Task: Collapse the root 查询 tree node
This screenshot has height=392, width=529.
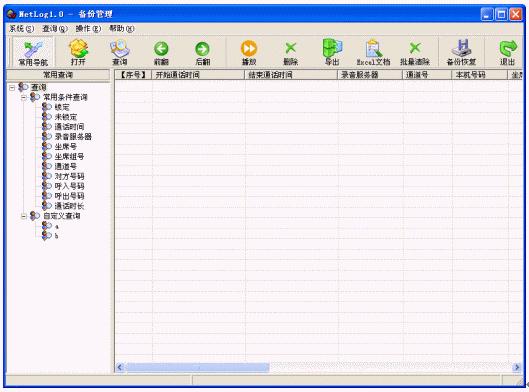Action: [x=12, y=88]
